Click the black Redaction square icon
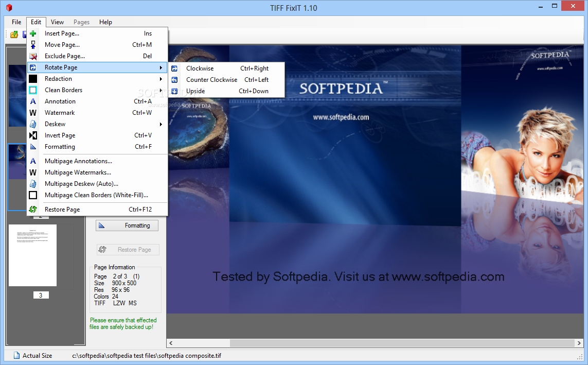The height and width of the screenshot is (365, 588). coord(33,79)
